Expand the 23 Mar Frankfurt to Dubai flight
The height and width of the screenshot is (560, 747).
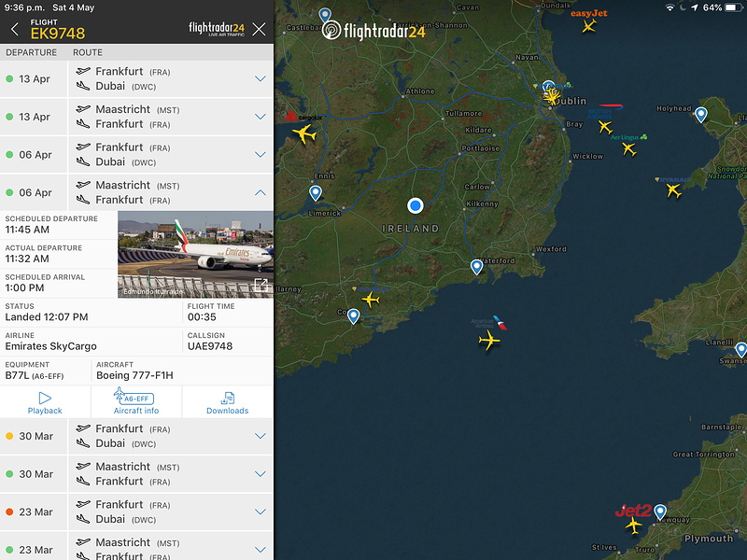pyautogui.click(x=261, y=511)
